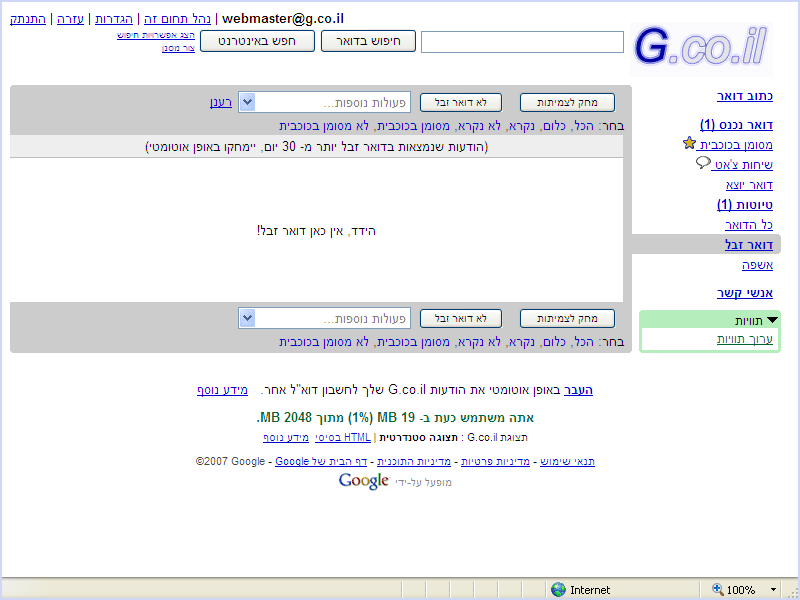Open תנאי שימוש terms of use

(x=567, y=461)
